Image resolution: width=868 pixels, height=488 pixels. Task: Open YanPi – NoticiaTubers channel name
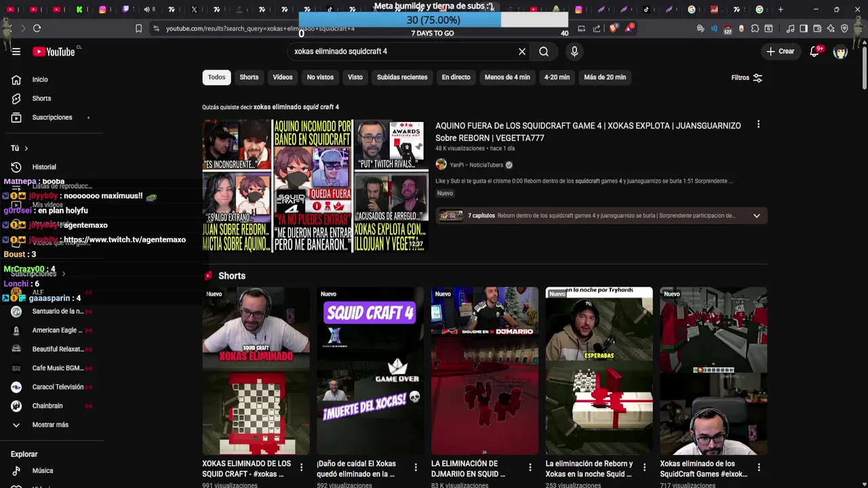(476, 165)
